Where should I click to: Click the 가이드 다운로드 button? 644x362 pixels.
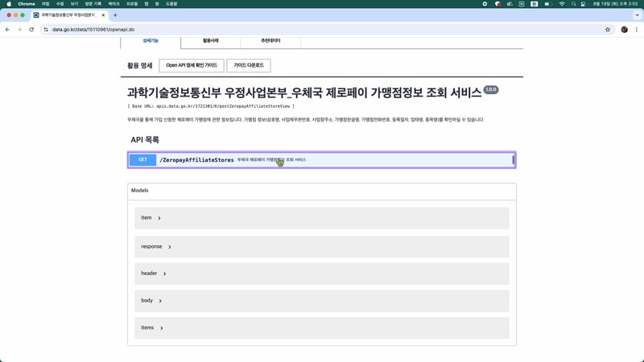click(249, 65)
